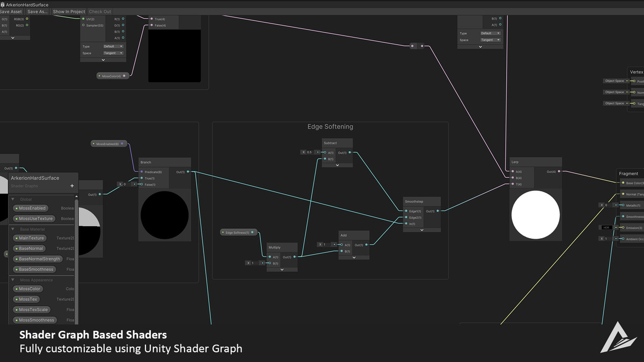Collapse the Global category in the Blackboard
The width and height of the screenshot is (644, 362).
point(13,199)
